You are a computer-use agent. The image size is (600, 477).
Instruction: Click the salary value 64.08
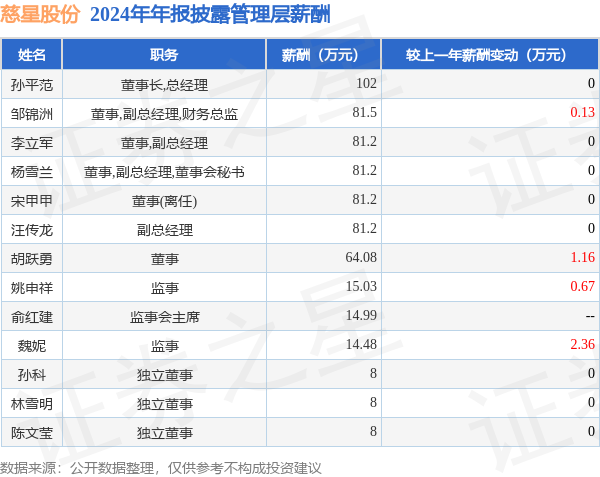coord(361,257)
